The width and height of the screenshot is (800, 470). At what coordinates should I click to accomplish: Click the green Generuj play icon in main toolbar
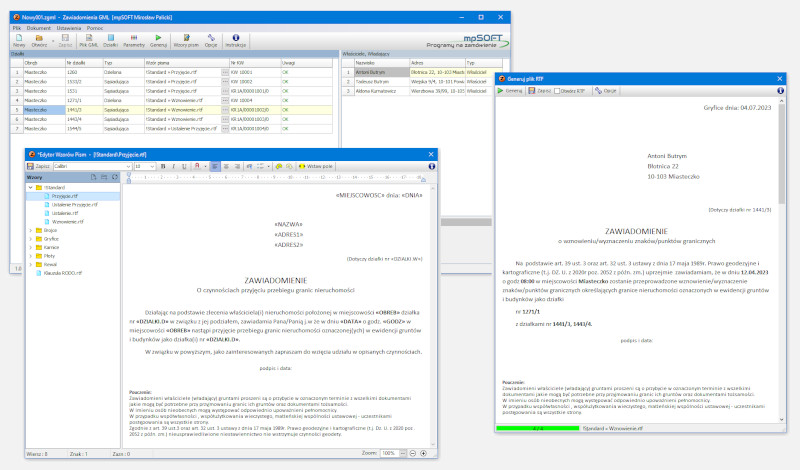[158, 38]
